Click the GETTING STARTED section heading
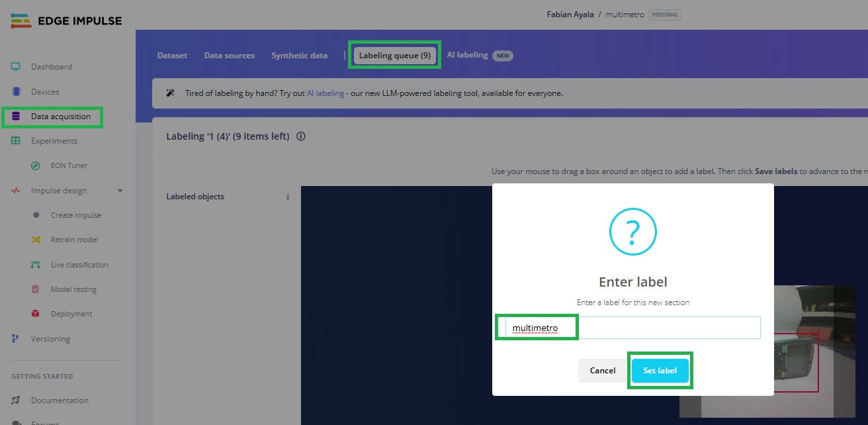Image resolution: width=868 pixels, height=425 pixels. [x=42, y=377]
